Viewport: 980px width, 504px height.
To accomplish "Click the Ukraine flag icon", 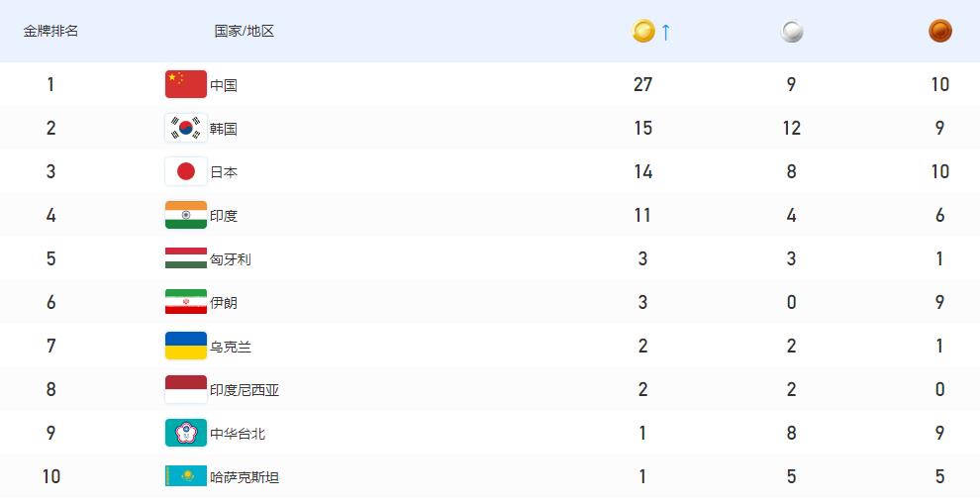I will click(186, 346).
